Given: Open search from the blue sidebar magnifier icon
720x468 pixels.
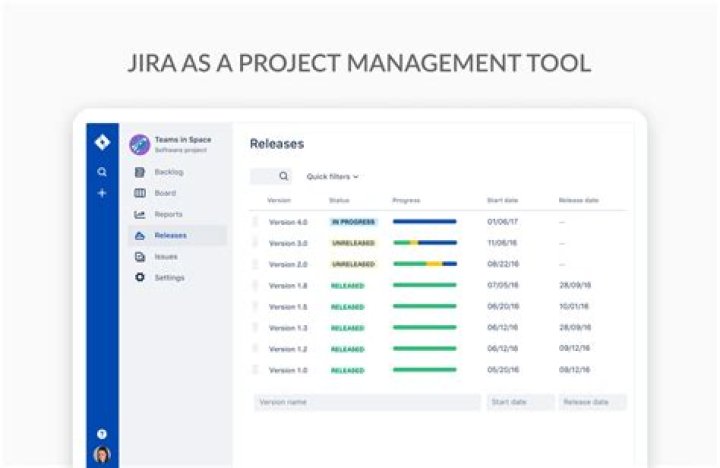Looking at the screenshot, I should tap(101, 172).
